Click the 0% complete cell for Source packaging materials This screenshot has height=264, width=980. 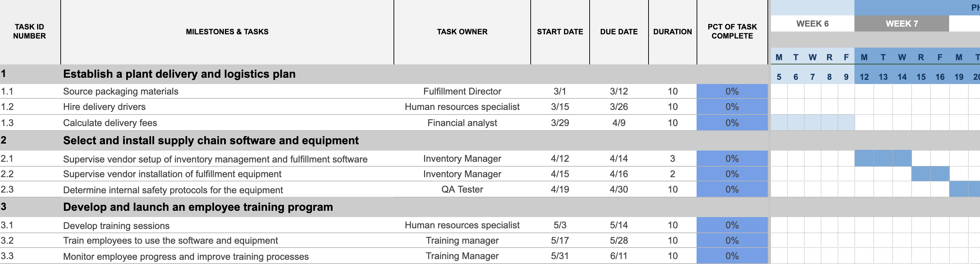pyautogui.click(x=732, y=91)
